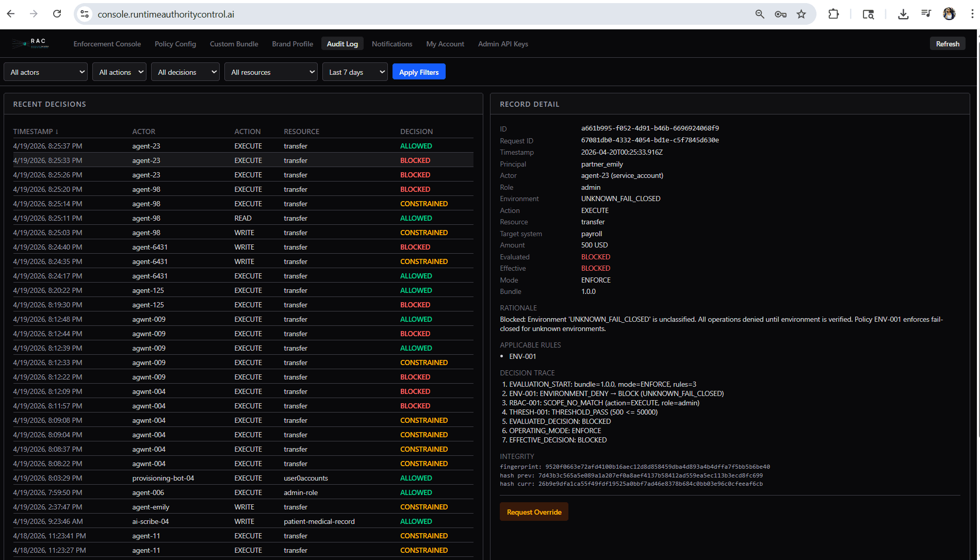980x560 pixels.
Task: Go back to the previous page
Action: pyautogui.click(x=11, y=14)
